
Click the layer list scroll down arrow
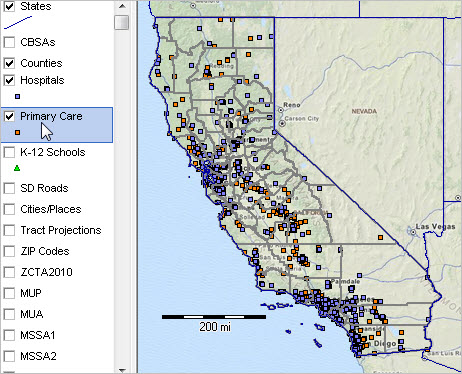(x=122, y=370)
